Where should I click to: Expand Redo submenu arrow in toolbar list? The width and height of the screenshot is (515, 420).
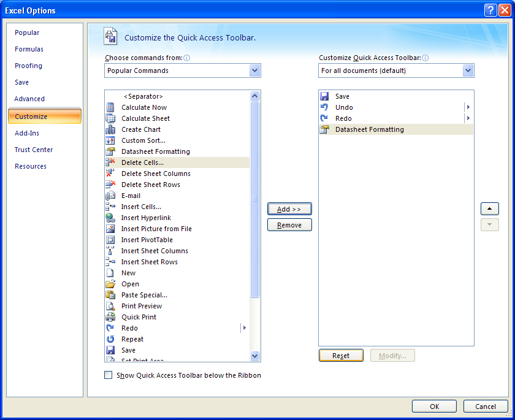[x=468, y=118]
